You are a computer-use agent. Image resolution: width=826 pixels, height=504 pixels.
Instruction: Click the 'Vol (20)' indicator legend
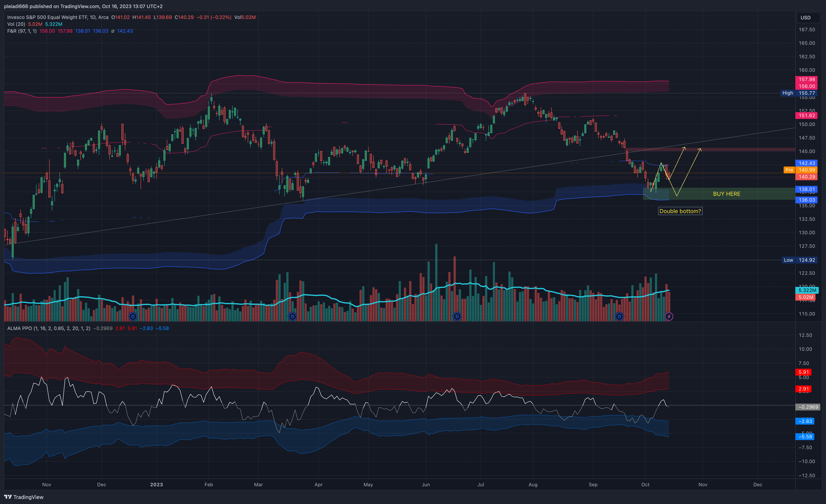(16, 24)
